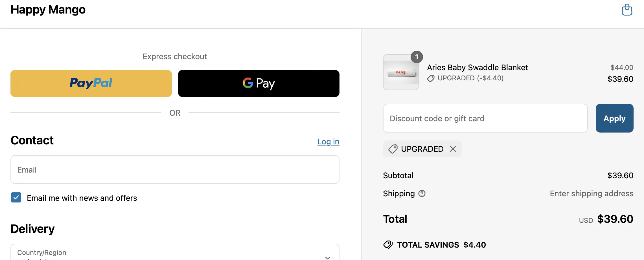Go to the Happy Mango store homepage
This screenshot has width=644, height=260.
pyautogui.click(x=48, y=10)
